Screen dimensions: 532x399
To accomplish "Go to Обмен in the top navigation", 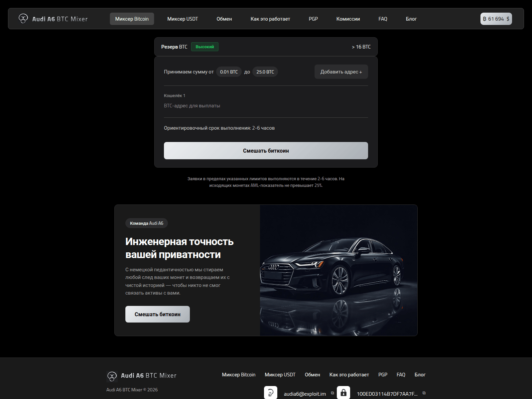I will (224, 19).
